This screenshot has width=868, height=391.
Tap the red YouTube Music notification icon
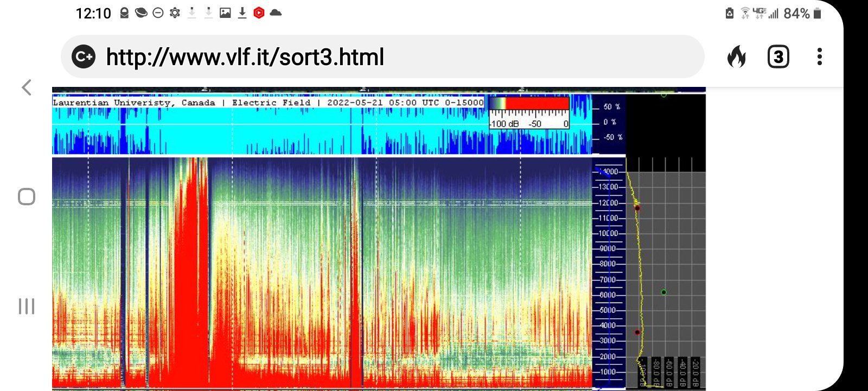[259, 13]
